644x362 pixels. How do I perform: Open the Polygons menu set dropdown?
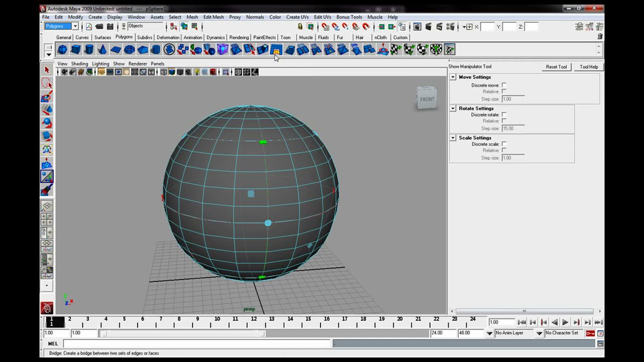point(62,26)
